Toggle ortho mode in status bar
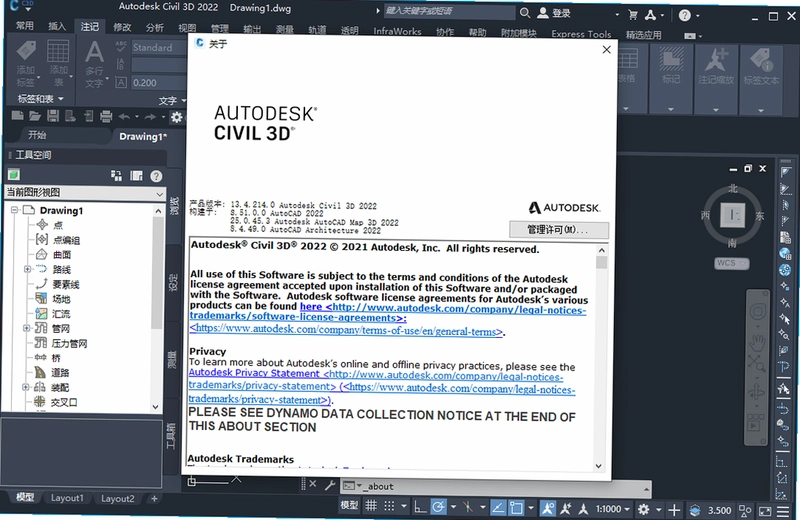The image size is (800, 520). coord(420,507)
